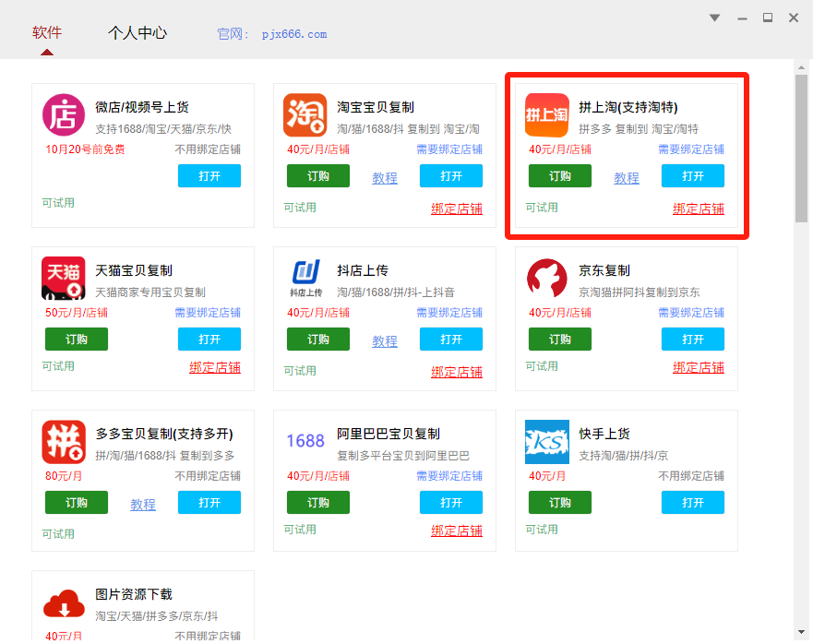The width and height of the screenshot is (813, 644).
Task: Click the 天猫宝贝复制 Tmall icon
Action: click(64, 279)
